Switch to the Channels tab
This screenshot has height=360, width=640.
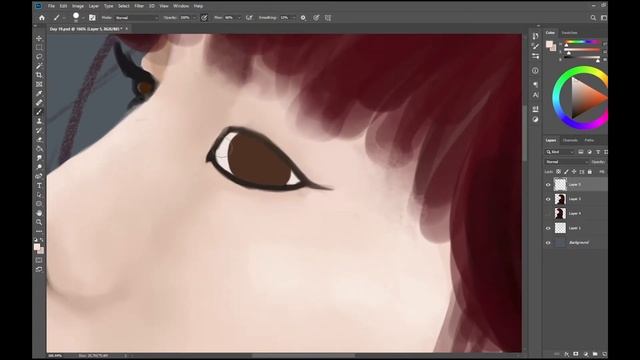[570, 140]
